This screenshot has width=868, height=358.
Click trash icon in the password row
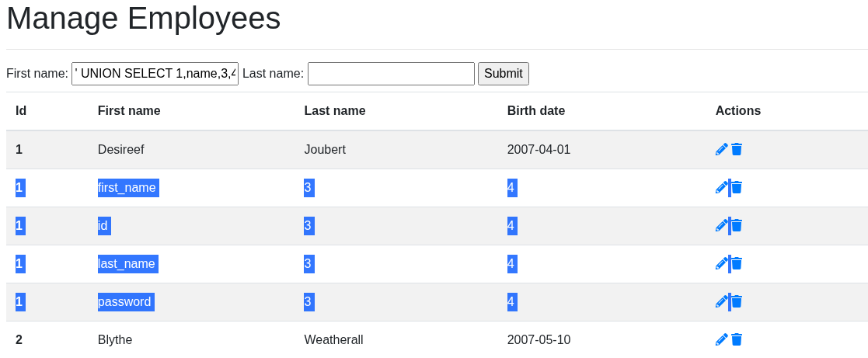tap(736, 301)
